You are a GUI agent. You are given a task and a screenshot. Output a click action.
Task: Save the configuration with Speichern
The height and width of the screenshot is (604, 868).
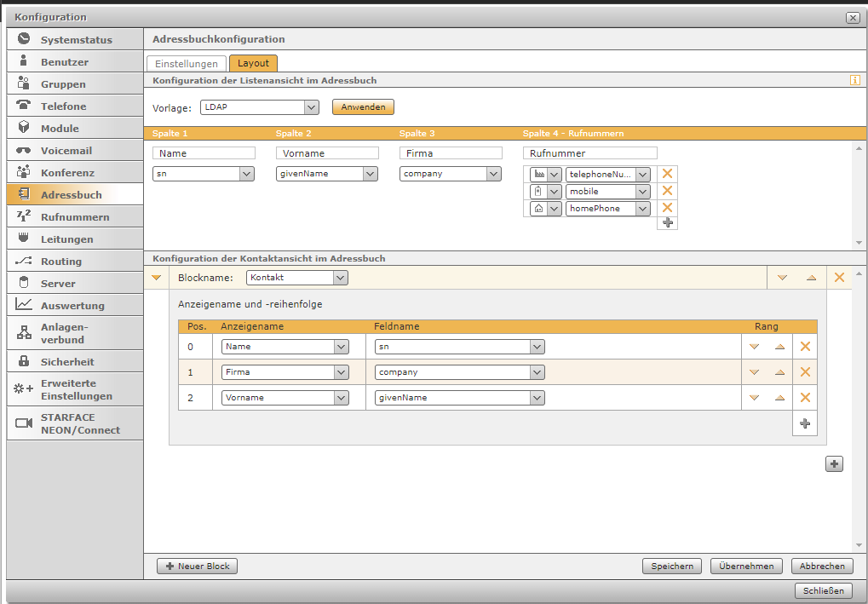(x=671, y=566)
